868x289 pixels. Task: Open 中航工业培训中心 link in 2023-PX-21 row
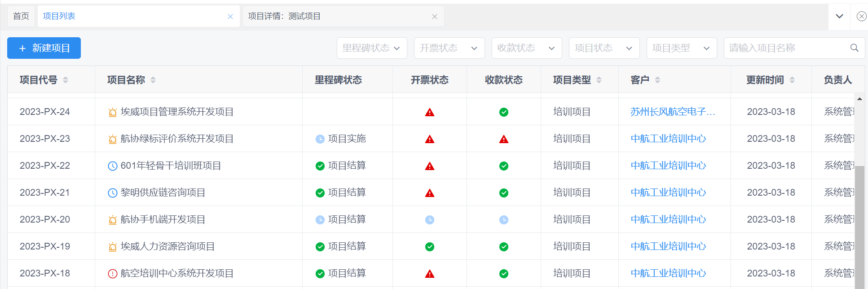[x=668, y=193]
